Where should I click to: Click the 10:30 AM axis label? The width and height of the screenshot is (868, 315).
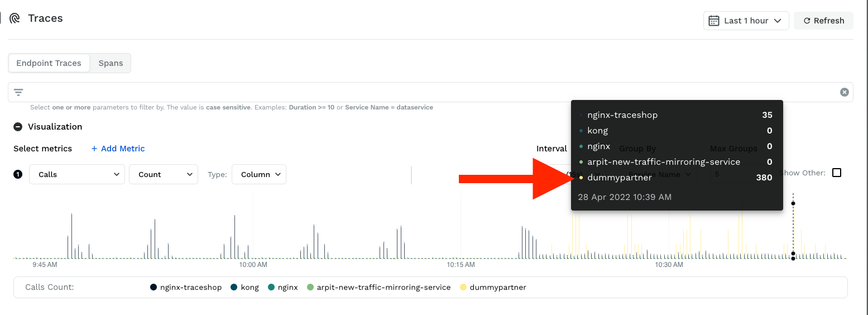click(669, 265)
